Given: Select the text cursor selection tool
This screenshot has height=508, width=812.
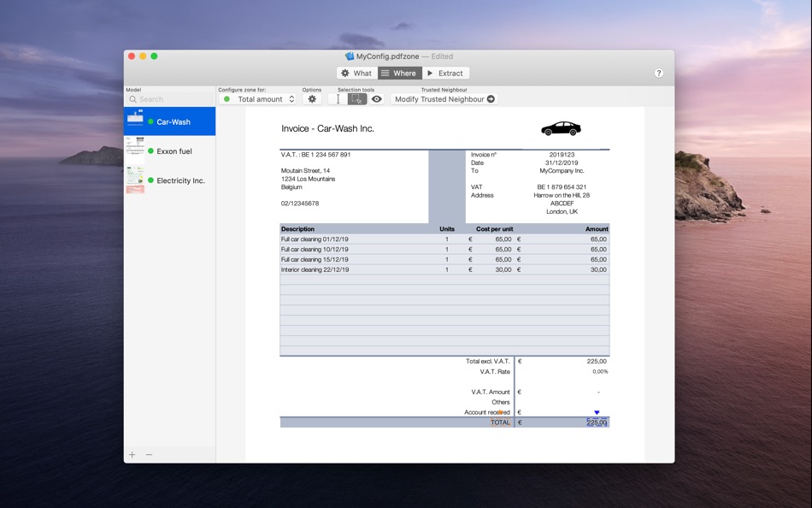Looking at the screenshot, I should click(x=338, y=99).
